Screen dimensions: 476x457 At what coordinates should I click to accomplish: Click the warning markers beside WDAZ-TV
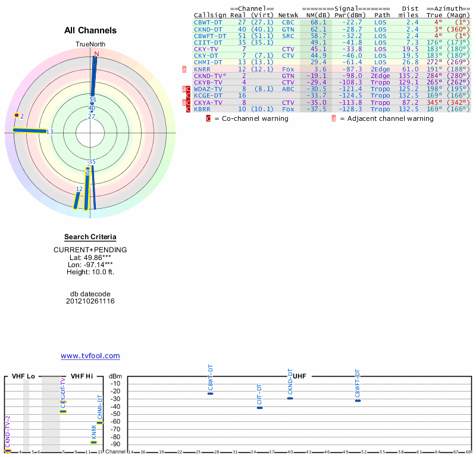(186, 89)
